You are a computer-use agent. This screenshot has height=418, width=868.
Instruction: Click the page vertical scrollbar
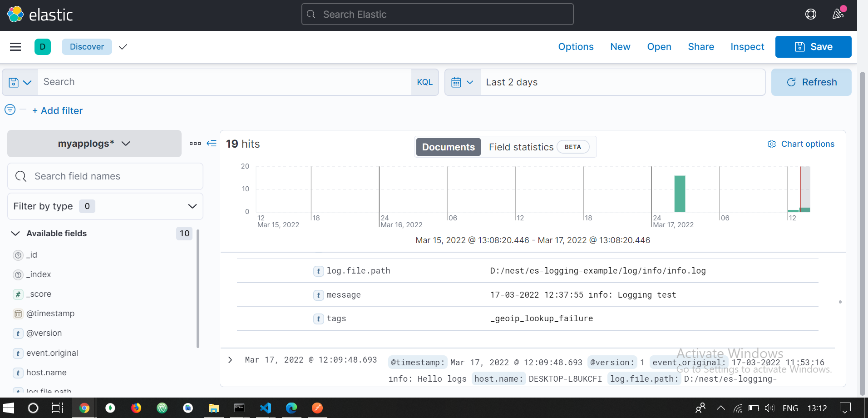pos(863,234)
